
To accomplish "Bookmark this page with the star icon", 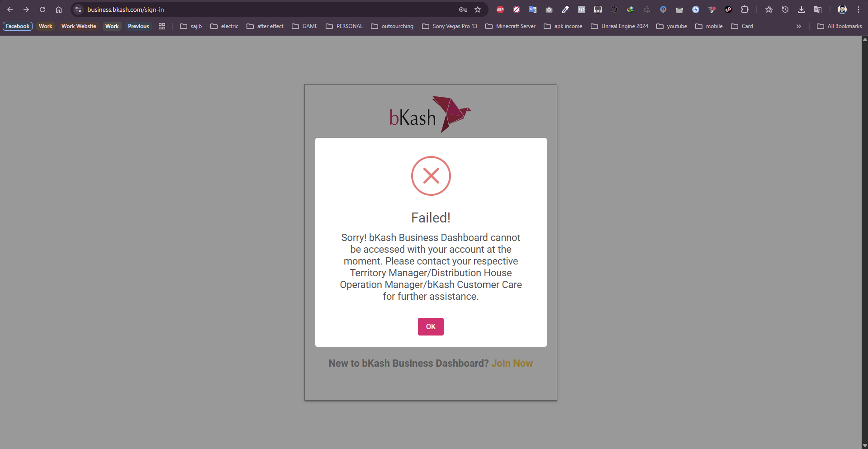I will point(478,9).
